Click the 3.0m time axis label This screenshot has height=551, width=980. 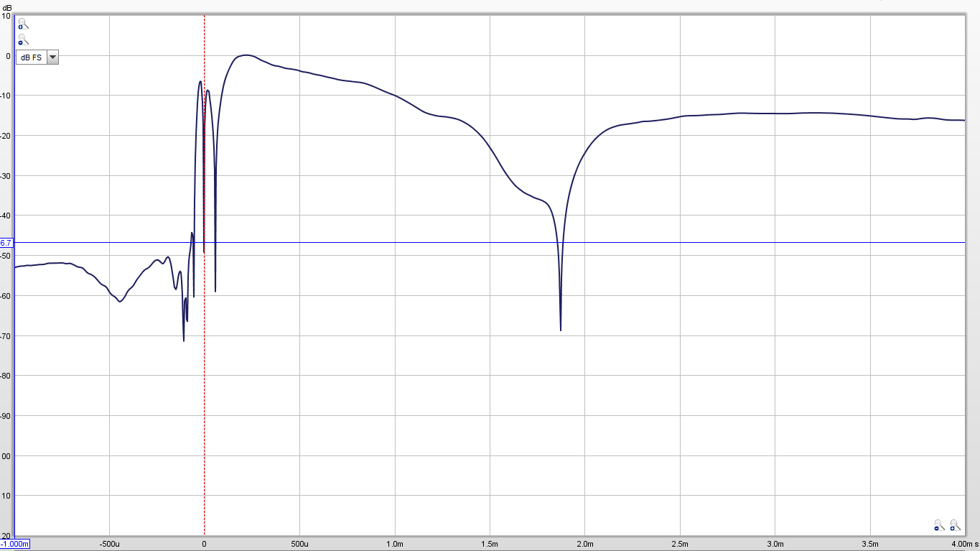775,544
